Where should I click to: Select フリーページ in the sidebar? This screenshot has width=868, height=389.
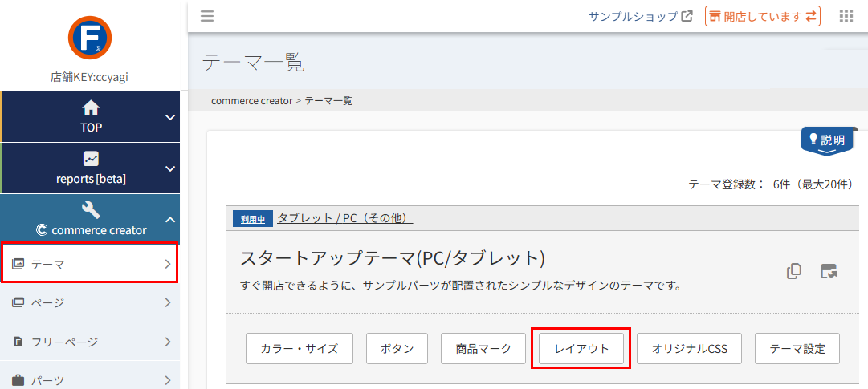(89, 342)
